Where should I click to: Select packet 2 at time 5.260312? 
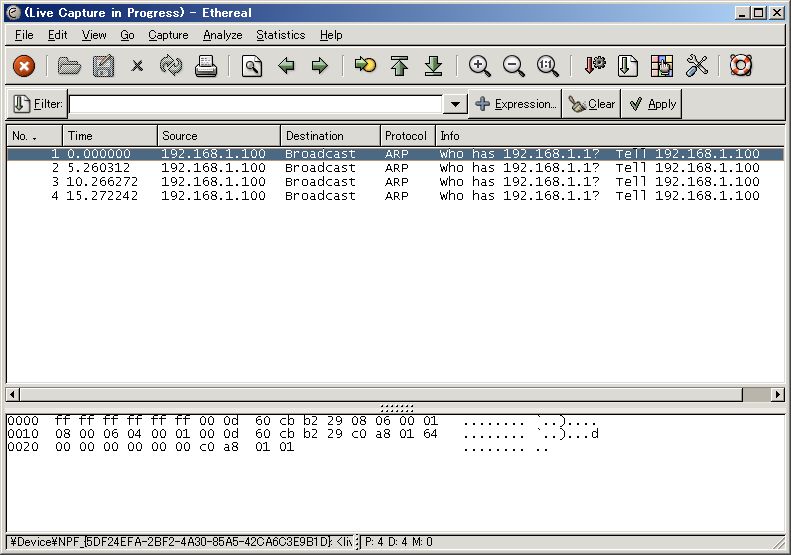[x=395, y=168]
